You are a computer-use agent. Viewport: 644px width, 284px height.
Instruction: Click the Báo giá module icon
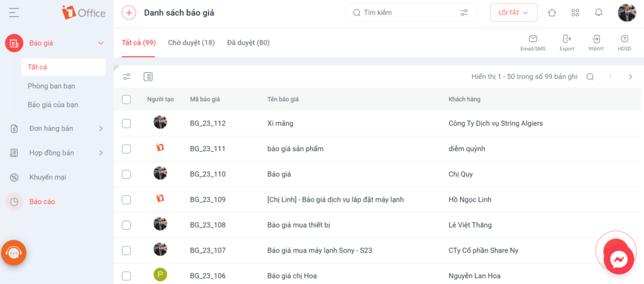(x=14, y=43)
